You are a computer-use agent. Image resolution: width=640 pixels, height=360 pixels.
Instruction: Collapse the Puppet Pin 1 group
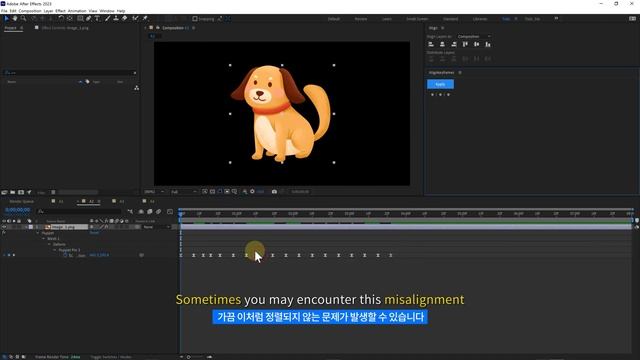pyautogui.click(x=55, y=250)
